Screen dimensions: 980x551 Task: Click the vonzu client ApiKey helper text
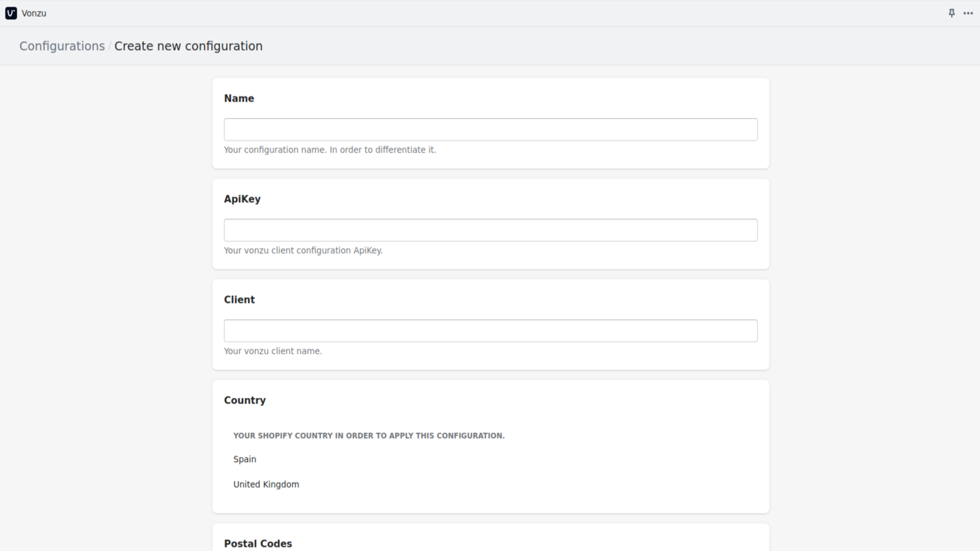pyautogui.click(x=303, y=250)
